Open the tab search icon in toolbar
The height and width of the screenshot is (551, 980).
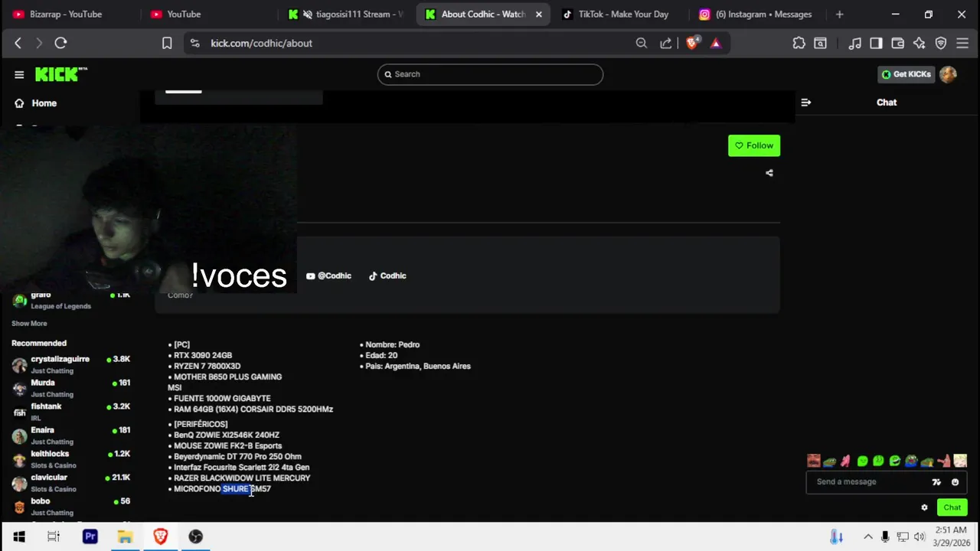click(820, 44)
